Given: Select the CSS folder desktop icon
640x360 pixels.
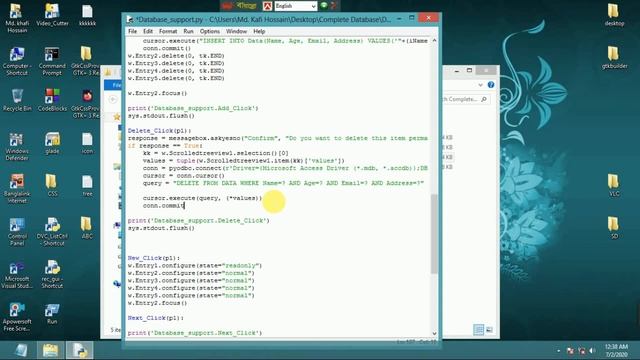Looking at the screenshot, I should pos(52,186).
